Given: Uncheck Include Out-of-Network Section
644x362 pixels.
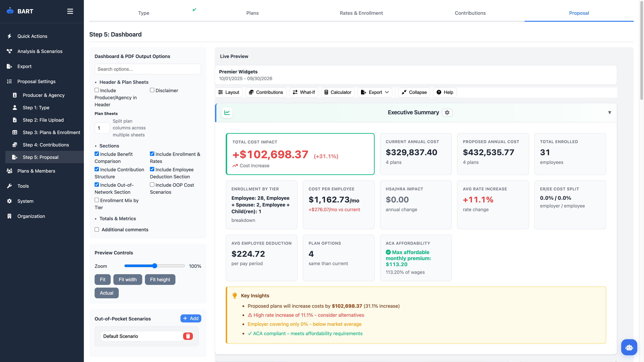Looking at the screenshot, I should (97, 185).
